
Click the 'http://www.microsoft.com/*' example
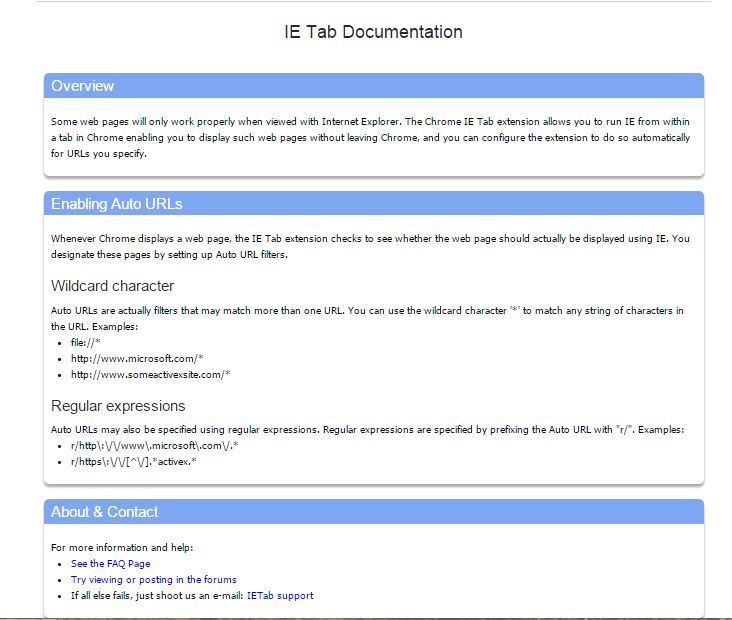tap(137, 358)
